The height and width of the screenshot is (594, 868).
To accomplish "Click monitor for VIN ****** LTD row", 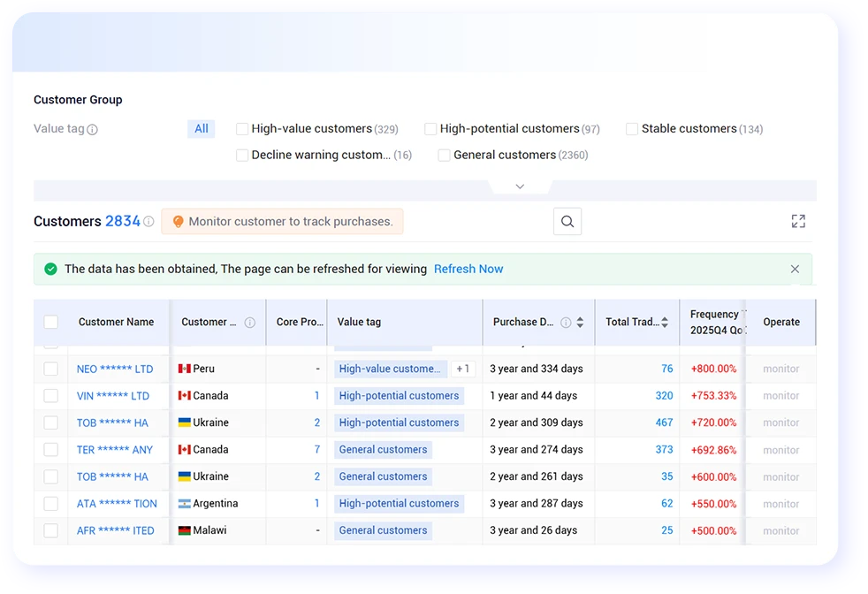I will tap(781, 396).
